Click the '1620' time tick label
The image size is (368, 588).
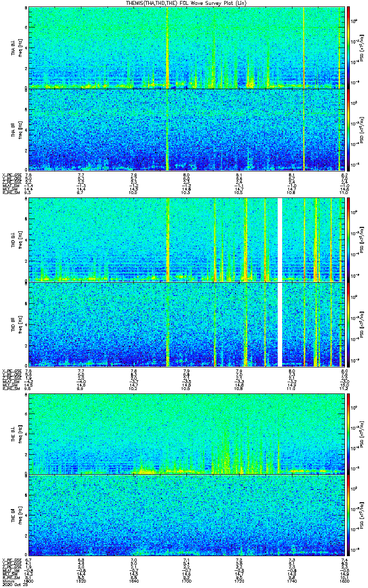pyautogui.click(x=81, y=581)
